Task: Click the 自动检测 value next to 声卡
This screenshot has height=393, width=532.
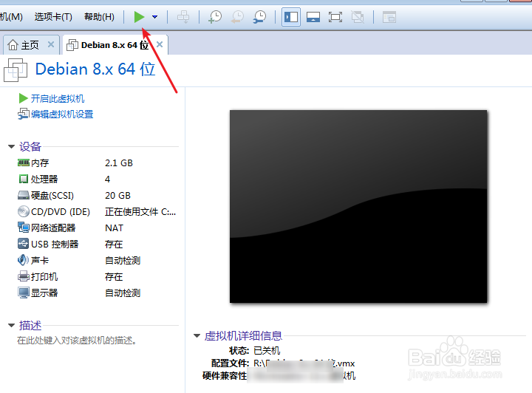Action: pyautogui.click(x=123, y=261)
